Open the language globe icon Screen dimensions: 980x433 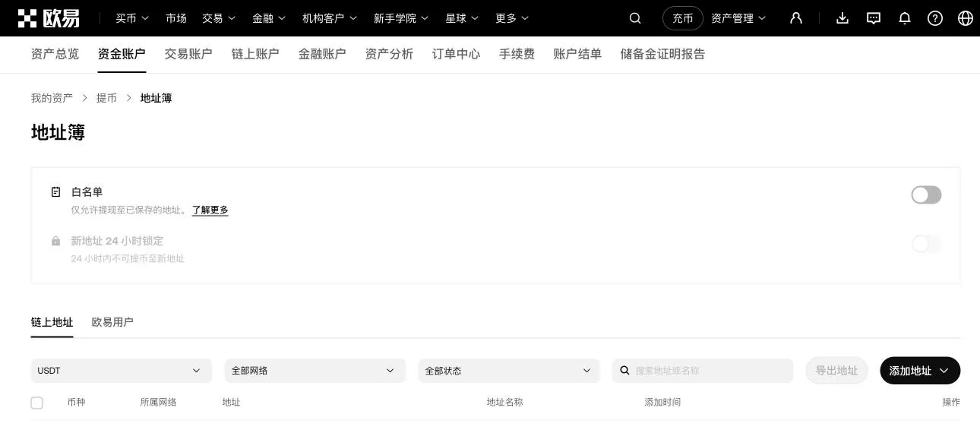click(x=966, y=18)
